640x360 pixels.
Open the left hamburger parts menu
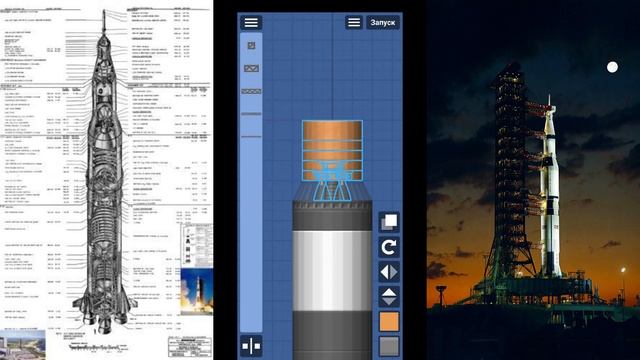coord(251,22)
